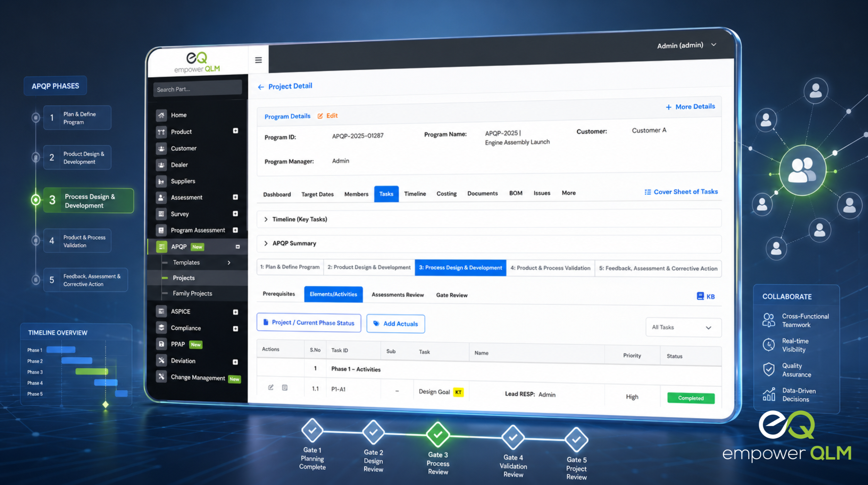
Task: Click the empower QLM logo in header
Action: tap(197, 62)
